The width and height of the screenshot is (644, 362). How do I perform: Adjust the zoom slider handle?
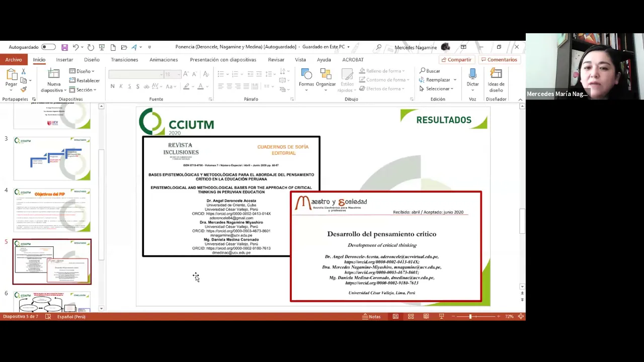point(470,317)
